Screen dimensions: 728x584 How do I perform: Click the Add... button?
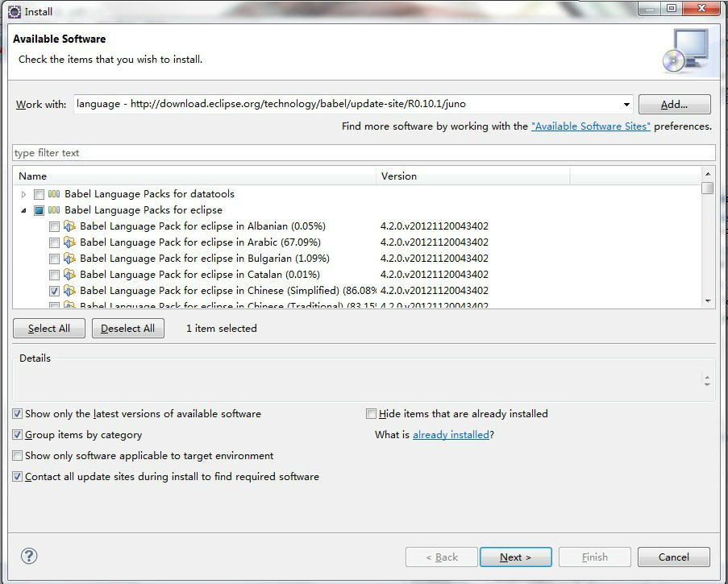coord(674,105)
